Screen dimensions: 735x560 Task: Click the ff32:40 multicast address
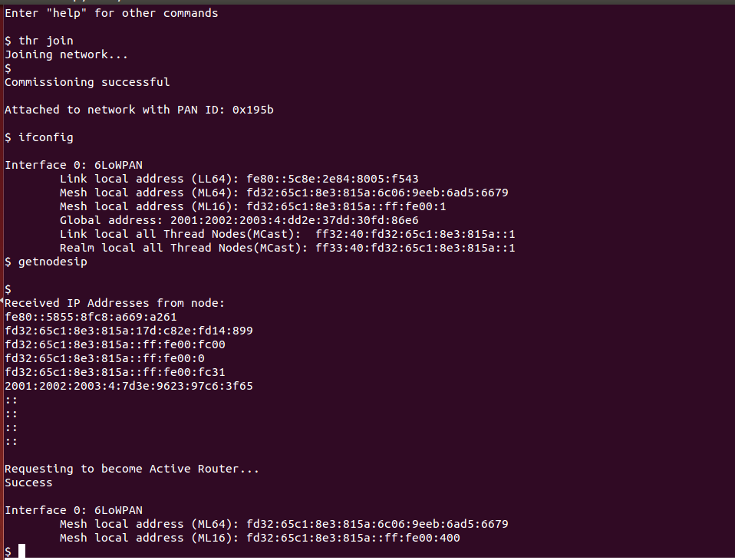[x=415, y=234]
